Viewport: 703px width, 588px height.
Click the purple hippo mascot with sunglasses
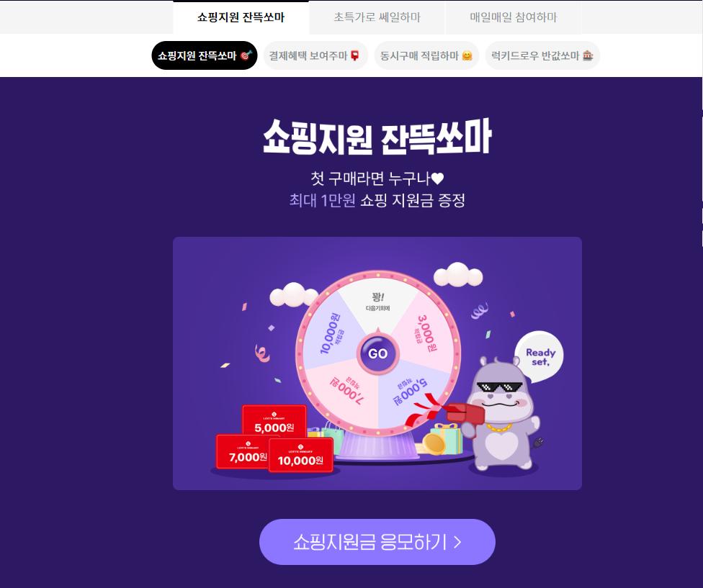(x=502, y=415)
